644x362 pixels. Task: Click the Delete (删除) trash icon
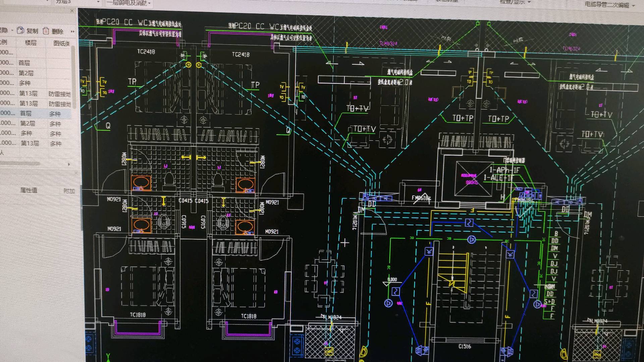46,31
